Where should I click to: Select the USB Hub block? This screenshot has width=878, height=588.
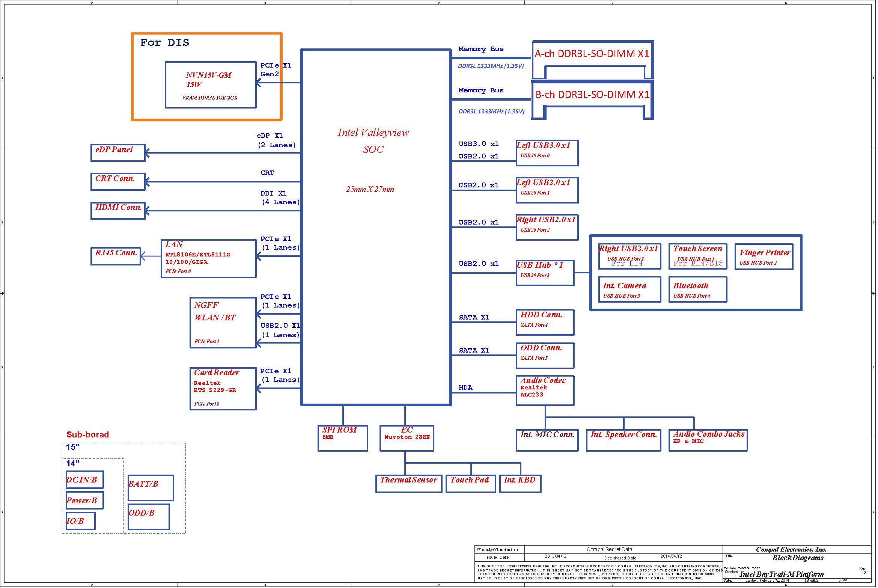click(x=545, y=274)
